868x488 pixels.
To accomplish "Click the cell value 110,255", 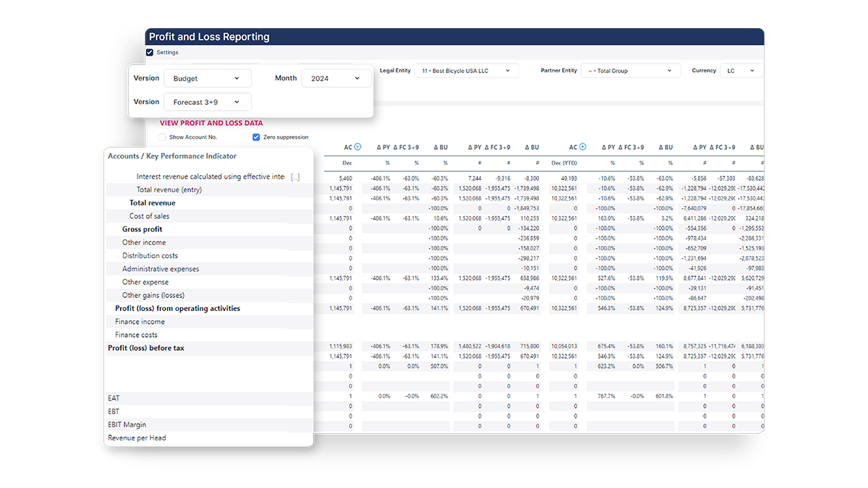I will 529,218.
